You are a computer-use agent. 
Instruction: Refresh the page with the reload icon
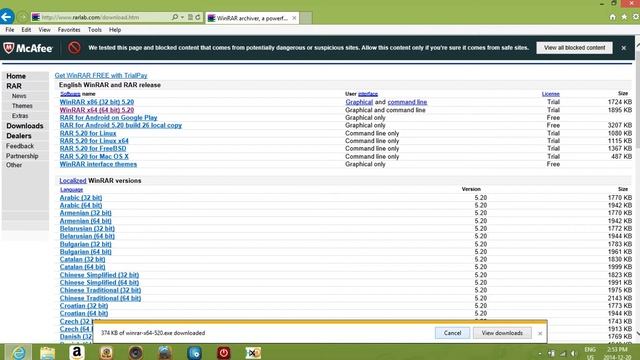tap(198, 17)
